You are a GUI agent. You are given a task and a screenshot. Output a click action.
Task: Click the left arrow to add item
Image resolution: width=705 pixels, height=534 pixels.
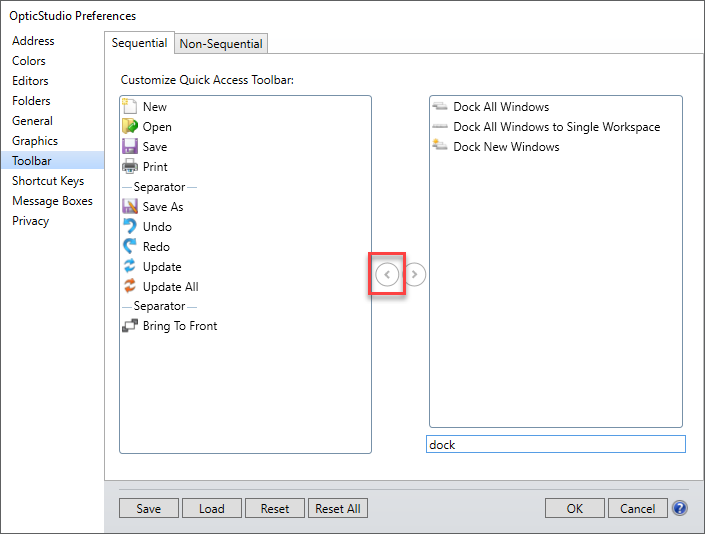pos(387,274)
